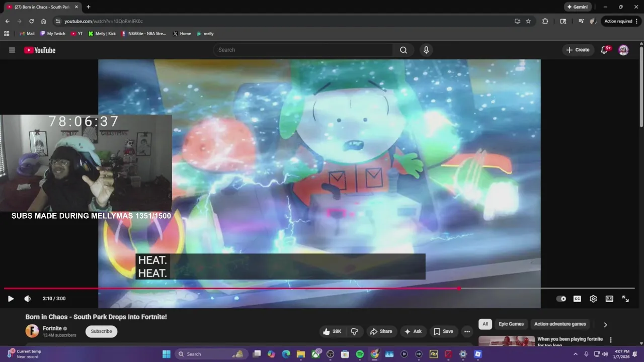Screen dimensions: 644x362
Task: Open the Melly | Kick bookmark
Action: (102, 34)
